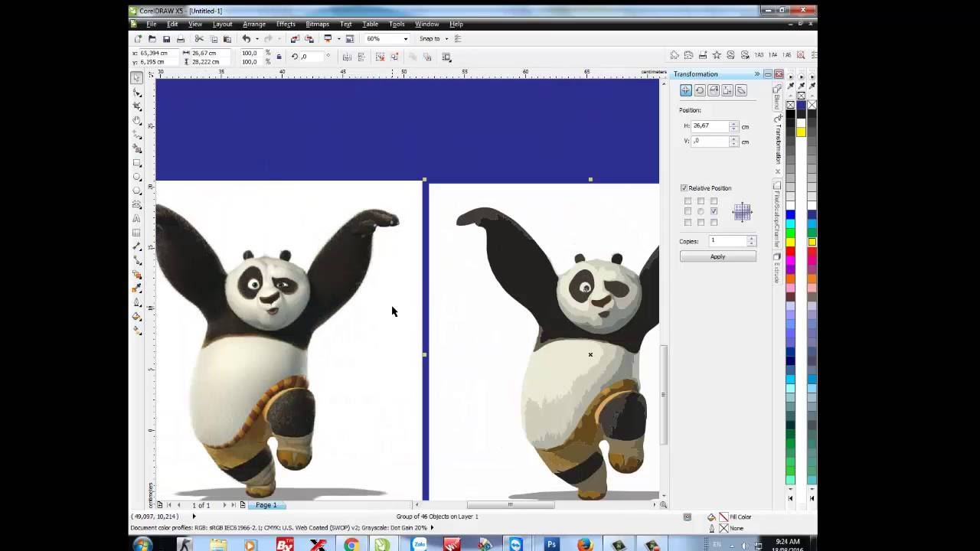The height and width of the screenshot is (551, 980).
Task: Open the File menu
Action: 152,24
